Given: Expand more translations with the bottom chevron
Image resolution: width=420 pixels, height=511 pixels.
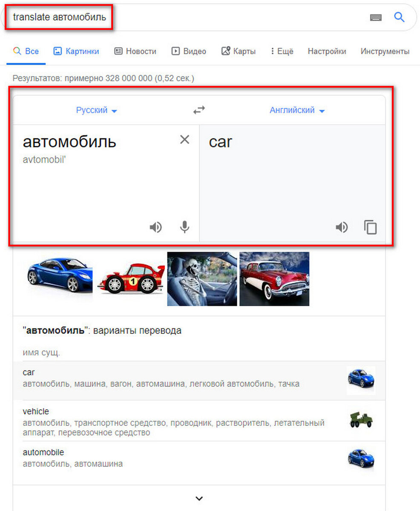Looking at the screenshot, I should click(198, 498).
